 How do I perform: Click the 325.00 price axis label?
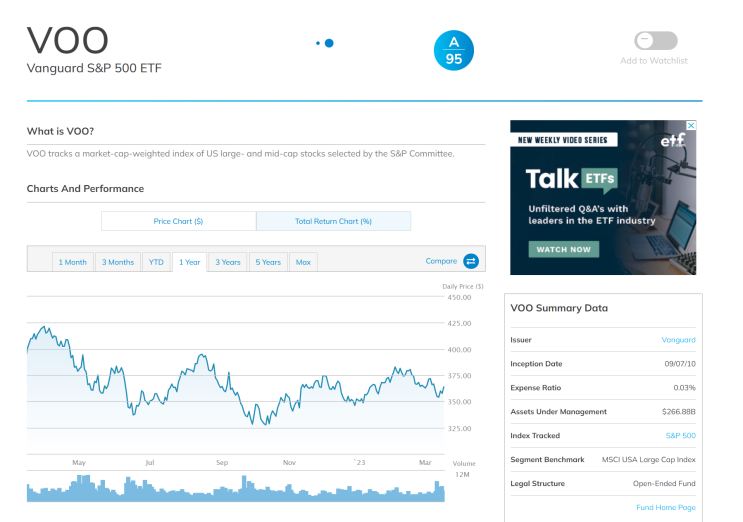pos(459,428)
